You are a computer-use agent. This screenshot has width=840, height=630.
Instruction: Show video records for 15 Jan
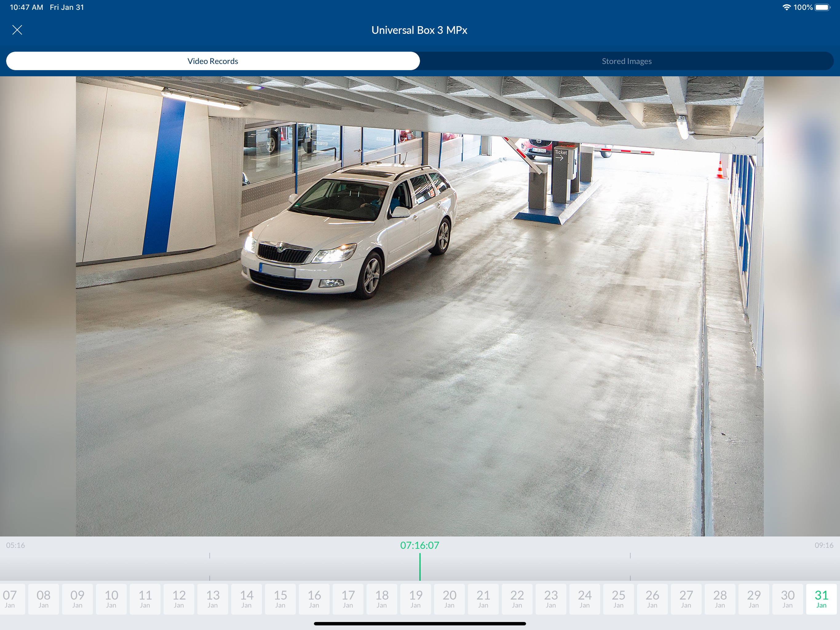pos(280,599)
